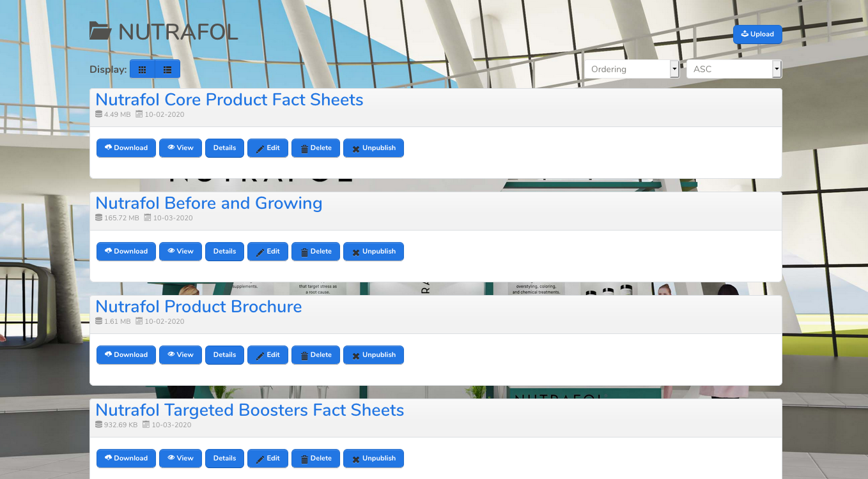Click the 932.69 KB file size text
The height and width of the screenshot is (479, 868).
[x=121, y=425]
